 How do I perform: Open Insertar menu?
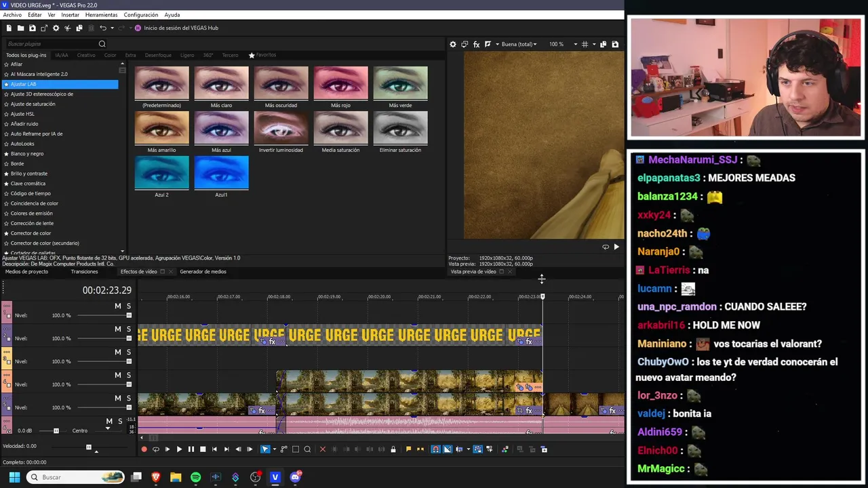click(x=70, y=15)
